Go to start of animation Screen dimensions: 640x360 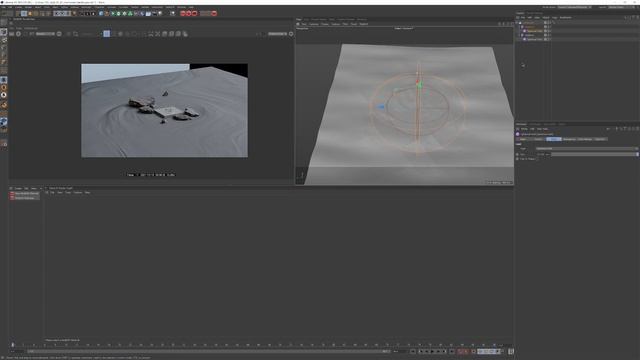[413, 351]
